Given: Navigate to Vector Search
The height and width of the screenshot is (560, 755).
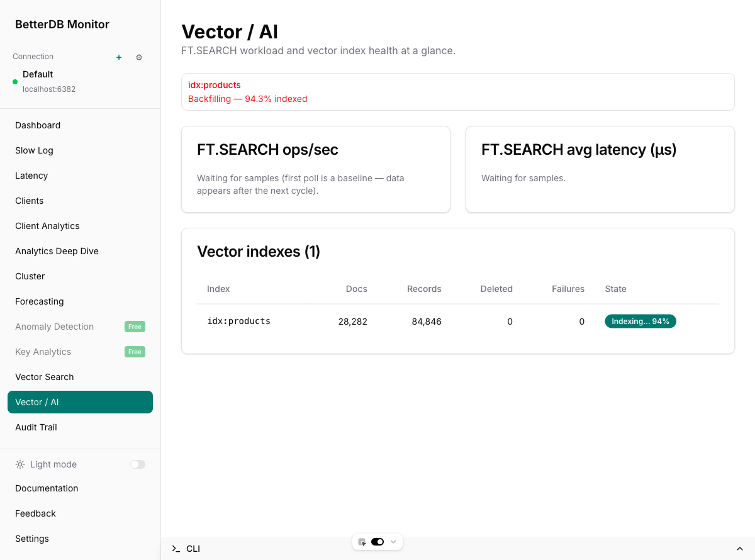Looking at the screenshot, I should tap(45, 377).
